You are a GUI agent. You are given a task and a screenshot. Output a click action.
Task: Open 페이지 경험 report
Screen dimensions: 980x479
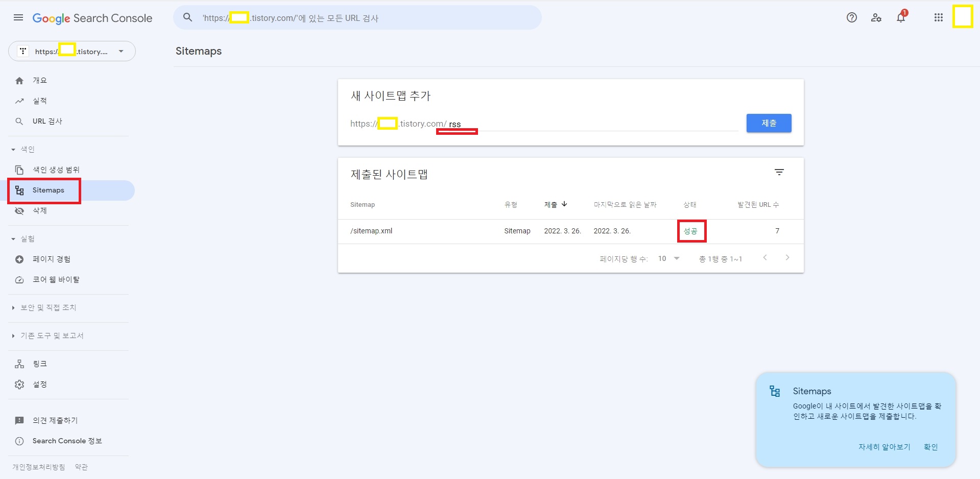pyautogui.click(x=52, y=259)
